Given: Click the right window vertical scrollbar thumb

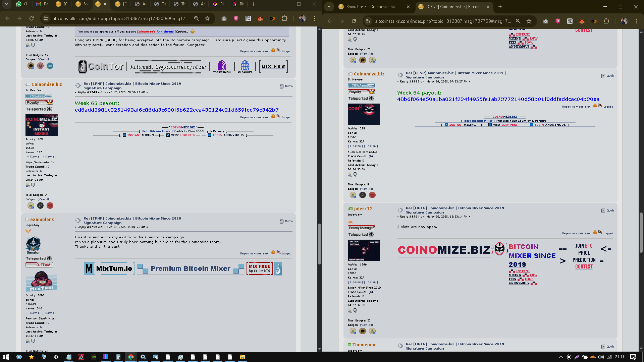Looking at the screenshot, I should (641, 233).
